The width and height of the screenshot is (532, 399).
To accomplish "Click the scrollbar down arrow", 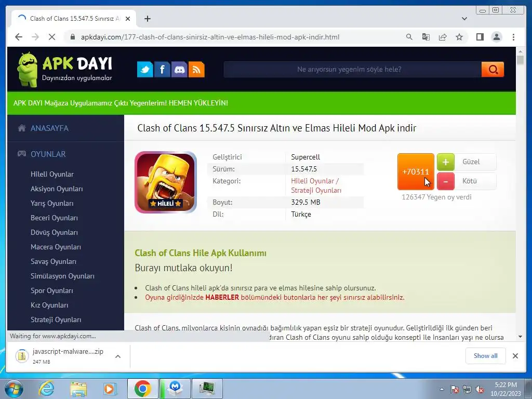I will pyautogui.click(x=520, y=337).
